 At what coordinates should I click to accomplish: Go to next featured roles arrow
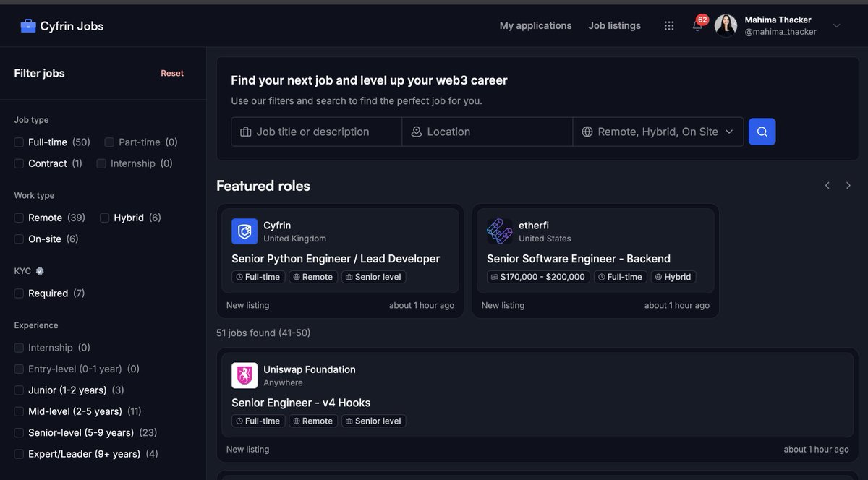(x=848, y=186)
